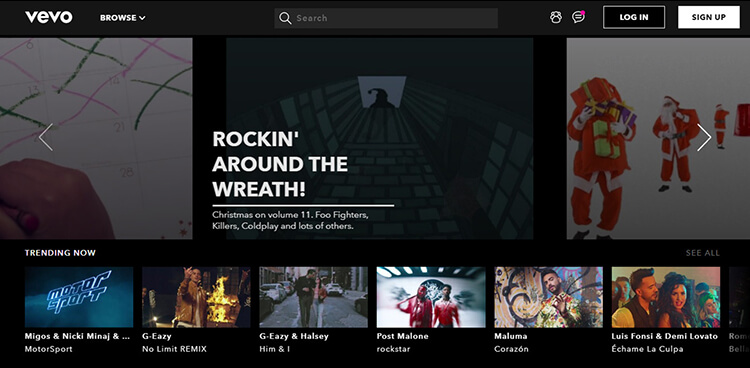Open the calendar slide on the left
Screen dimensions: 750x368
point(96,138)
